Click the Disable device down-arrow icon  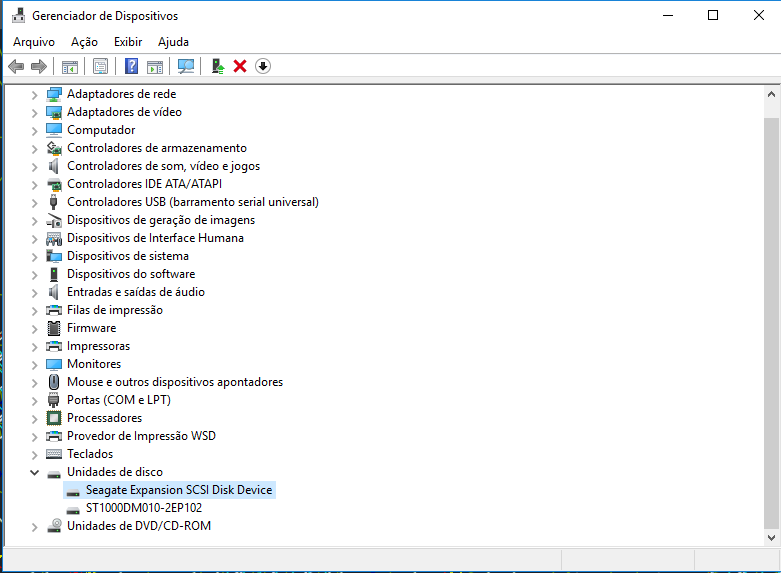[263, 66]
